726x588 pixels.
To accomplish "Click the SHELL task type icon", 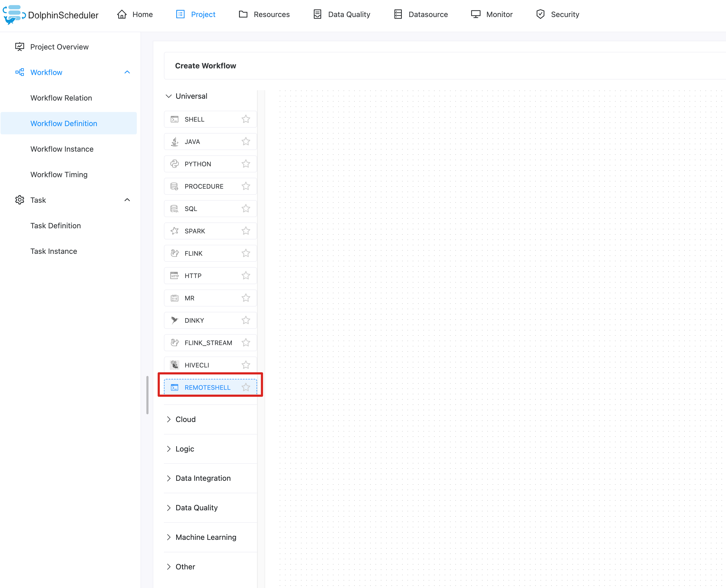I will pyautogui.click(x=175, y=119).
